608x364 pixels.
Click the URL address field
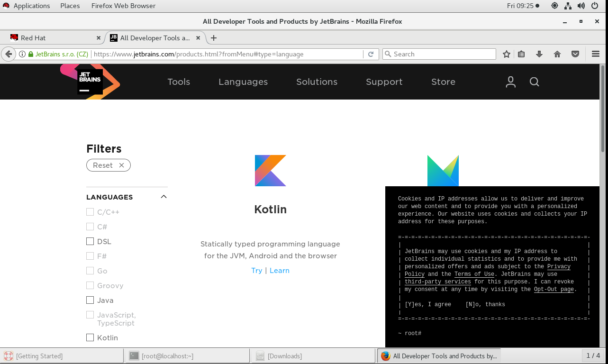[x=227, y=54]
